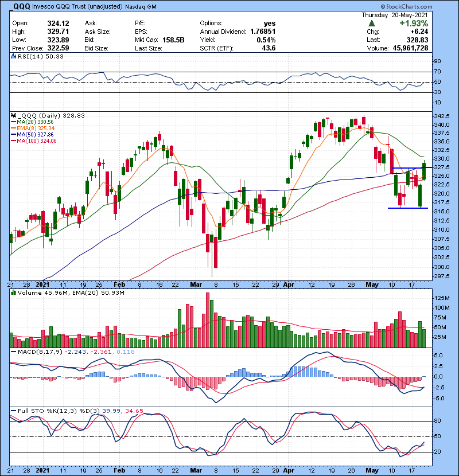Click the 'EPS:' label

[x=141, y=32]
